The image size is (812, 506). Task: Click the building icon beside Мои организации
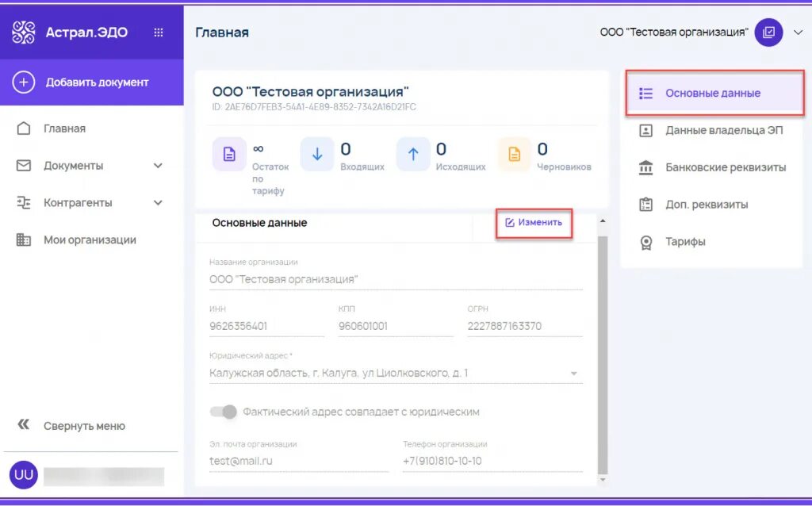point(23,240)
